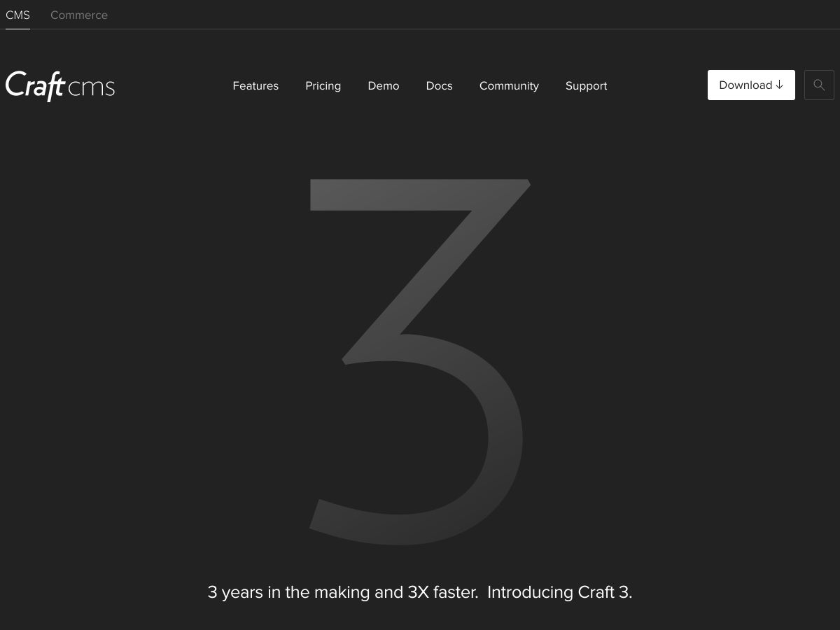Switch to the Commerce tab
Screen dimensions: 840x630
coord(79,15)
